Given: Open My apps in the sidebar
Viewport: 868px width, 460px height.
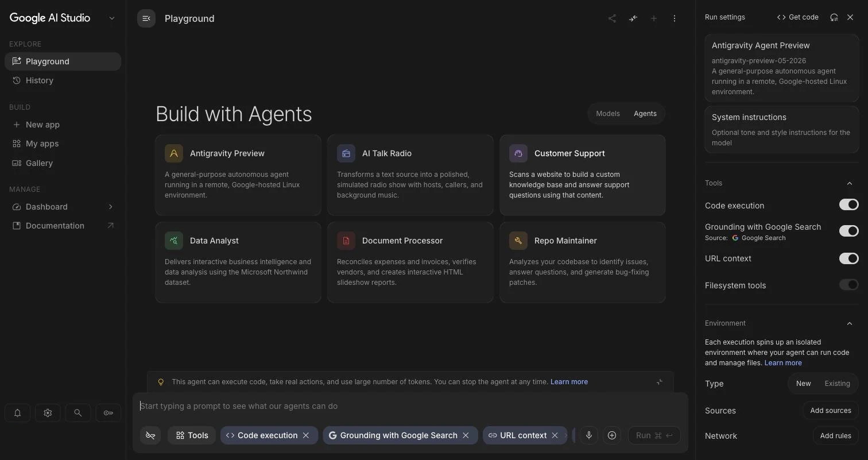Looking at the screenshot, I should pos(63,144).
